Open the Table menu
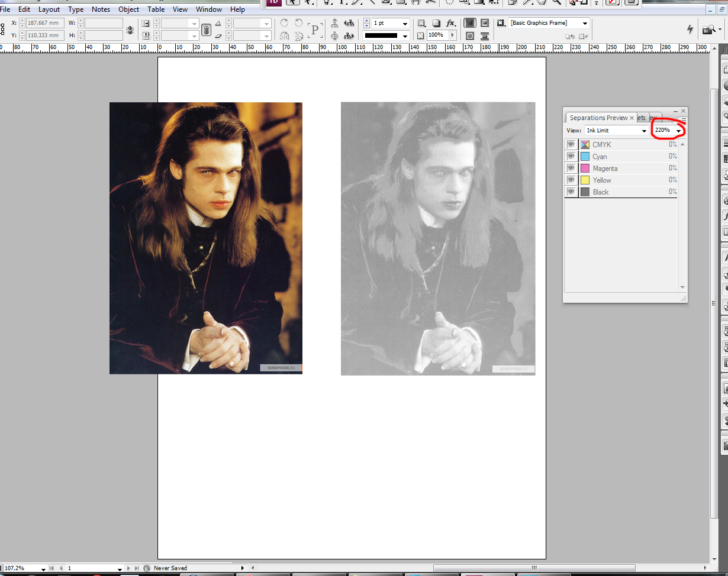The image size is (728, 576). [156, 9]
